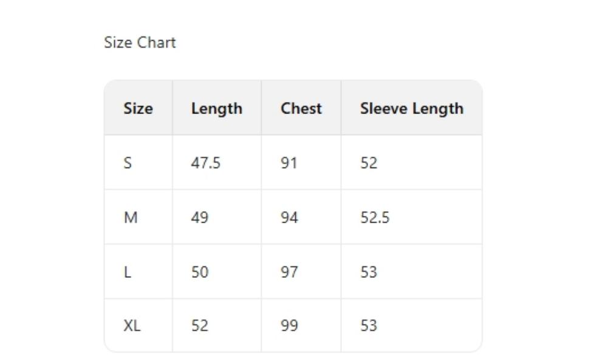Select the 52.5 sleeve length cell
Viewport: 591px width, 364px height.
pos(375,217)
